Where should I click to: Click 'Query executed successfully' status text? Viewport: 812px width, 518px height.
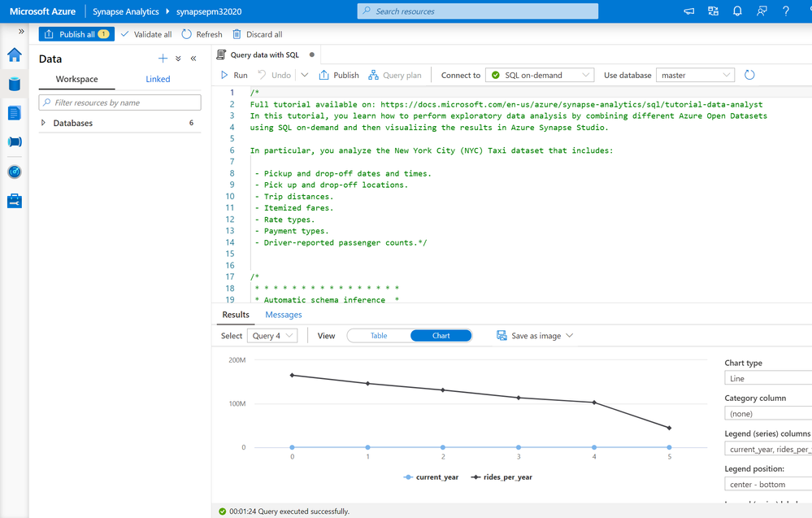pos(303,511)
